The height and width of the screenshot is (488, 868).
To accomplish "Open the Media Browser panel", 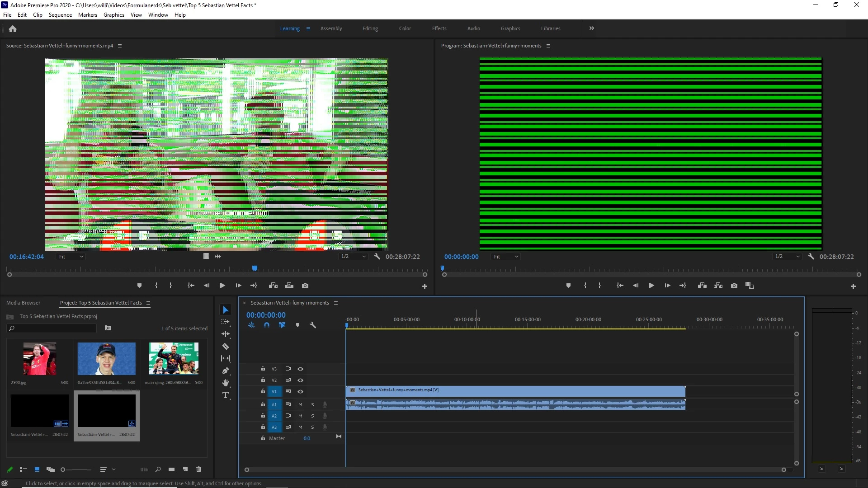I will (x=24, y=303).
